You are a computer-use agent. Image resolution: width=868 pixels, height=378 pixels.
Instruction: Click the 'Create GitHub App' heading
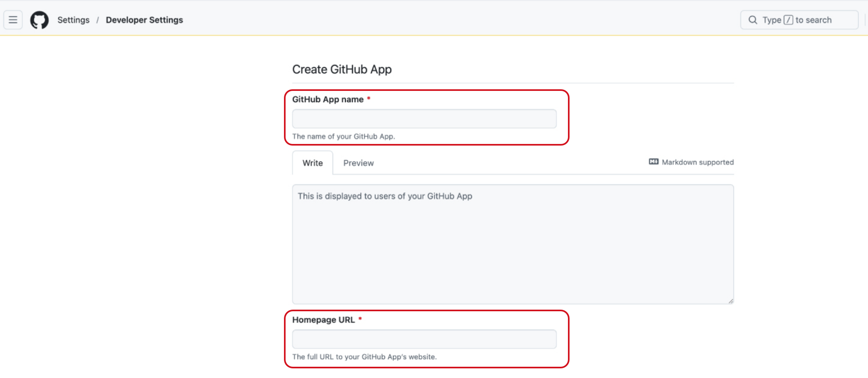click(x=342, y=69)
